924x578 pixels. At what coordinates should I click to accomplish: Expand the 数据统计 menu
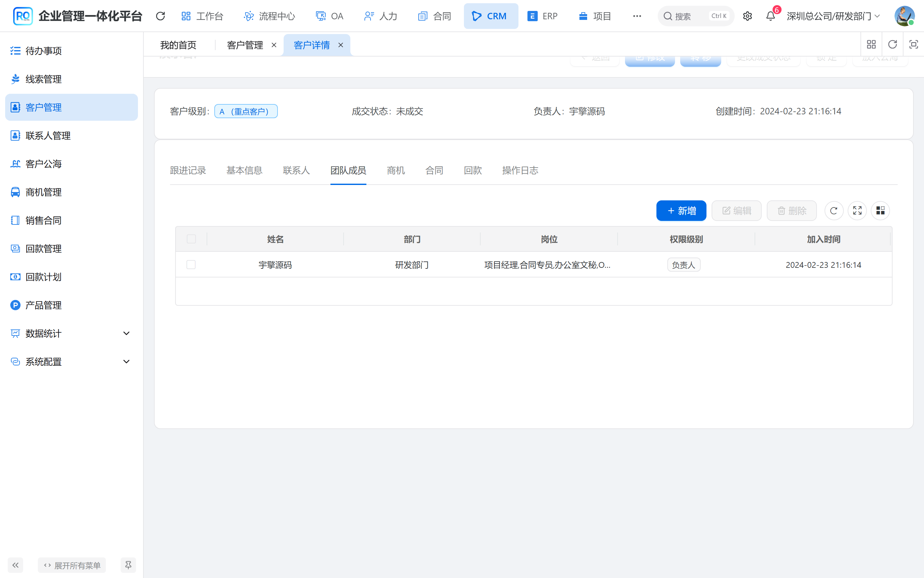[72, 334]
